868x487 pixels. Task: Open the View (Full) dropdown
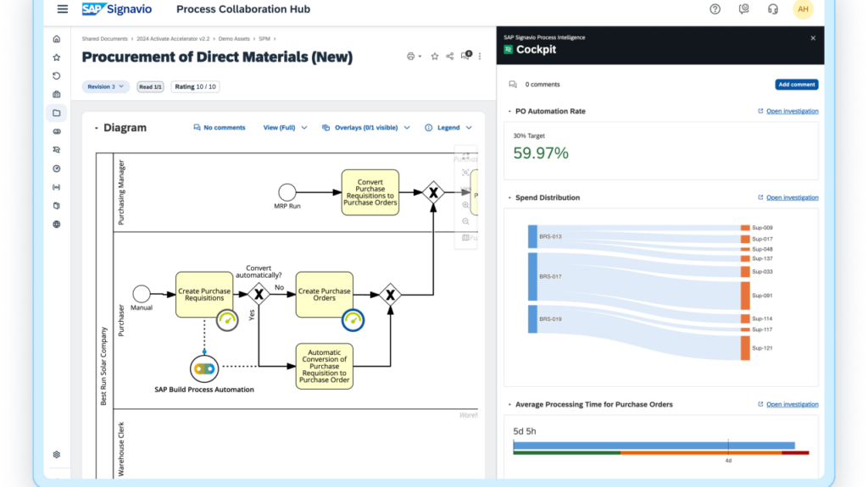pos(285,128)
